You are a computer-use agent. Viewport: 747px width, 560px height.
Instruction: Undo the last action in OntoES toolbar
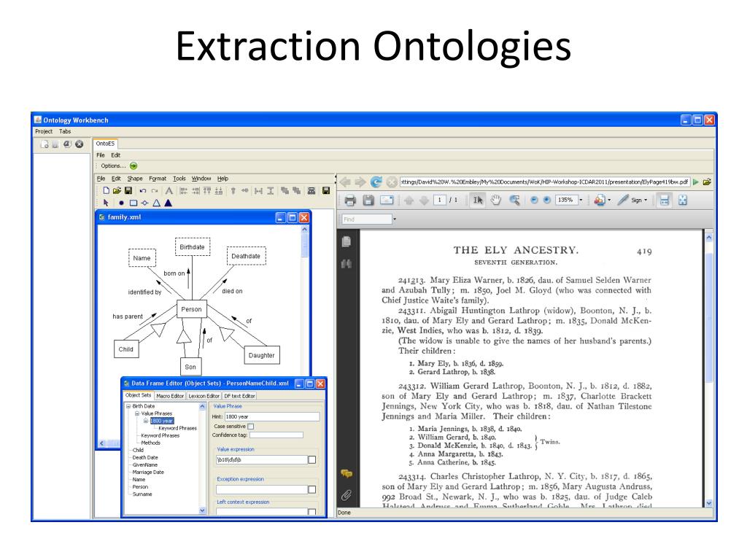[142, 190]
